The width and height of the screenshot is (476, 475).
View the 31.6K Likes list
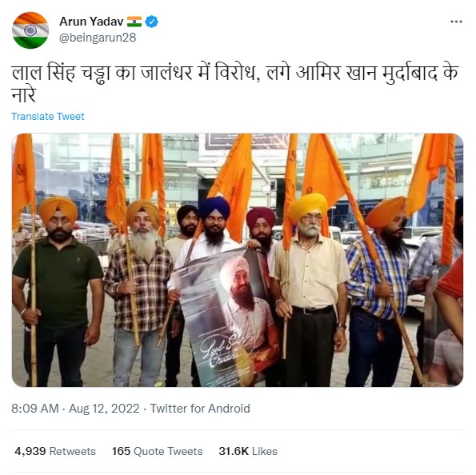pos(248,451)
